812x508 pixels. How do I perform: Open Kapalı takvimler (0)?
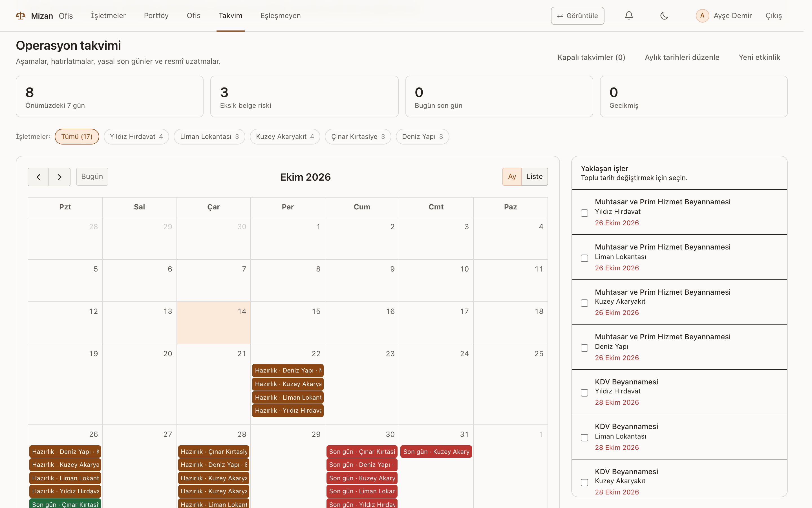(591, 58)
